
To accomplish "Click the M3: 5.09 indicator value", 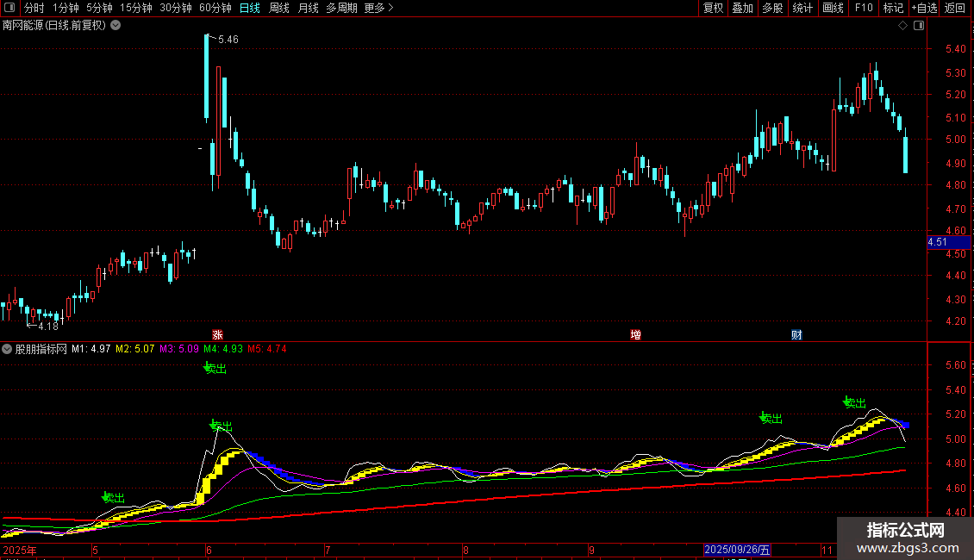I will tap(179, 349).
